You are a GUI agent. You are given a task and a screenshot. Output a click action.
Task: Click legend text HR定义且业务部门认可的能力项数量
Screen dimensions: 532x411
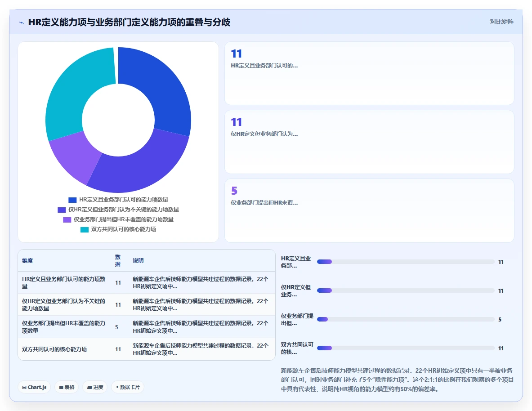pyautogui.click(x=124, y=200)
